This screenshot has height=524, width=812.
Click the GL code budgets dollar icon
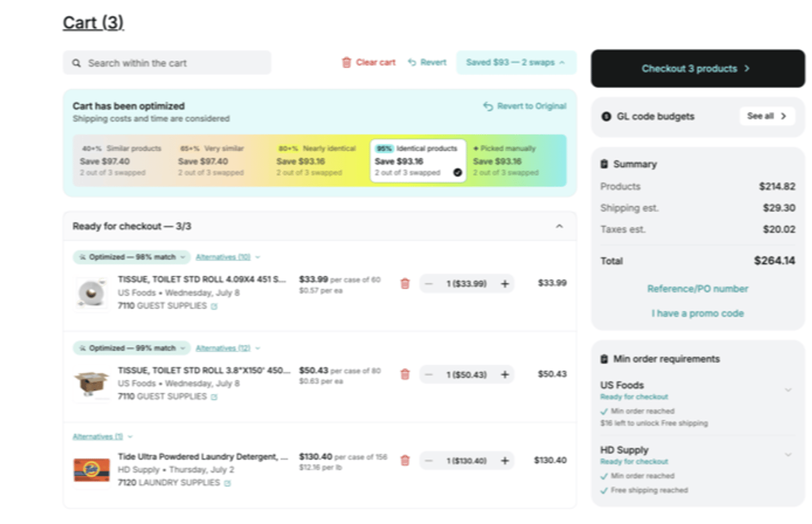coord(606,116)
